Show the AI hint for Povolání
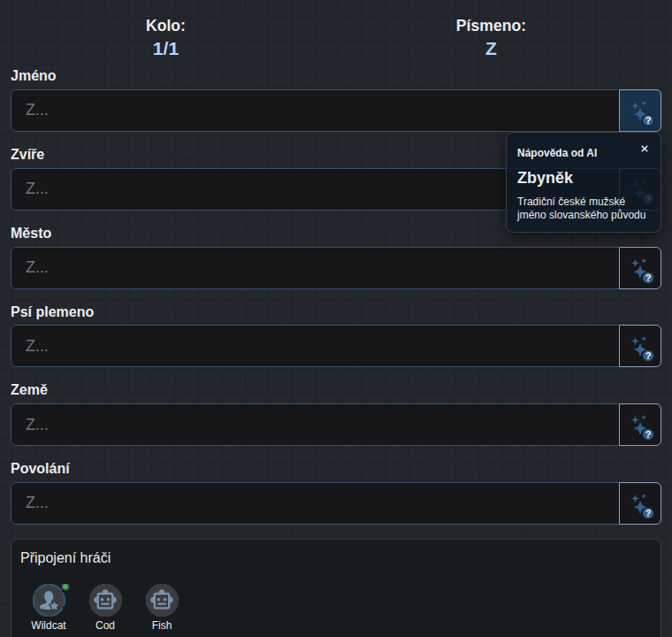Image resolution: width=672 pixels, height=637 pixels. tap(640, 503)
